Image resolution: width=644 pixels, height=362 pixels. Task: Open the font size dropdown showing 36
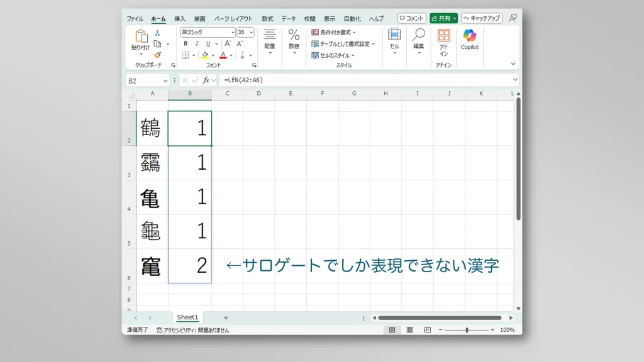coord(252,32)
